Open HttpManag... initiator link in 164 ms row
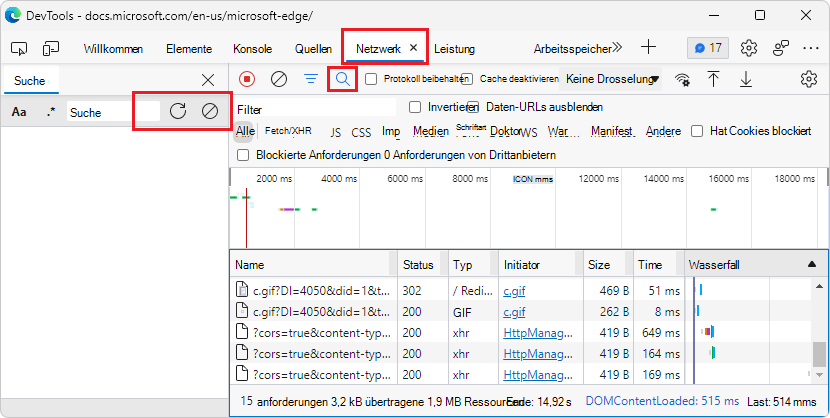The height and width of the screenshot is (418, 830). 538,353
